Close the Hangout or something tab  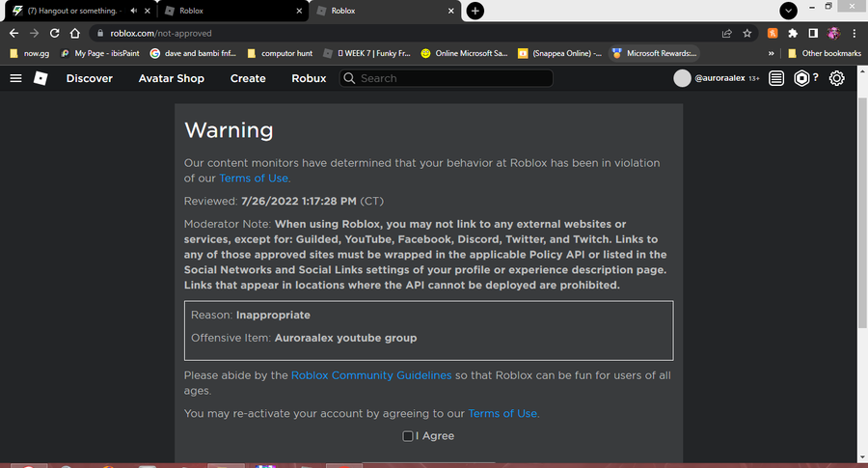pyautogui.click(x=148, y=11)
